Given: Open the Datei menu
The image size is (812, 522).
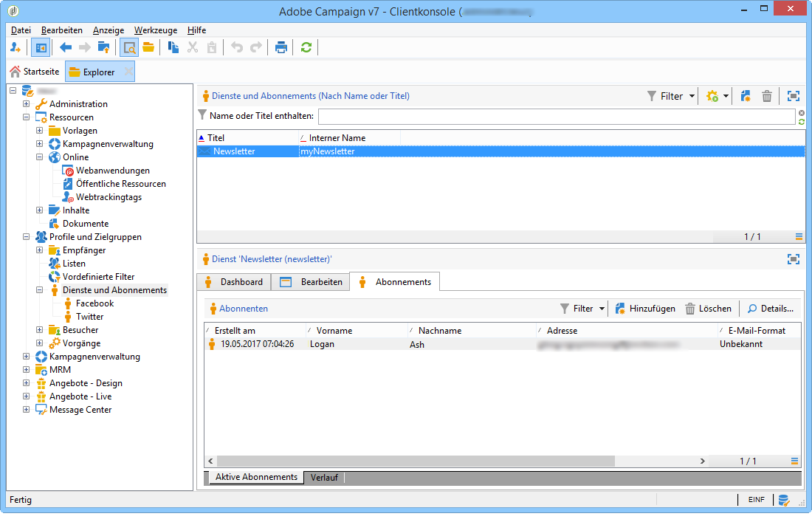Looking at the screenshot, I should tap(21, 30).
